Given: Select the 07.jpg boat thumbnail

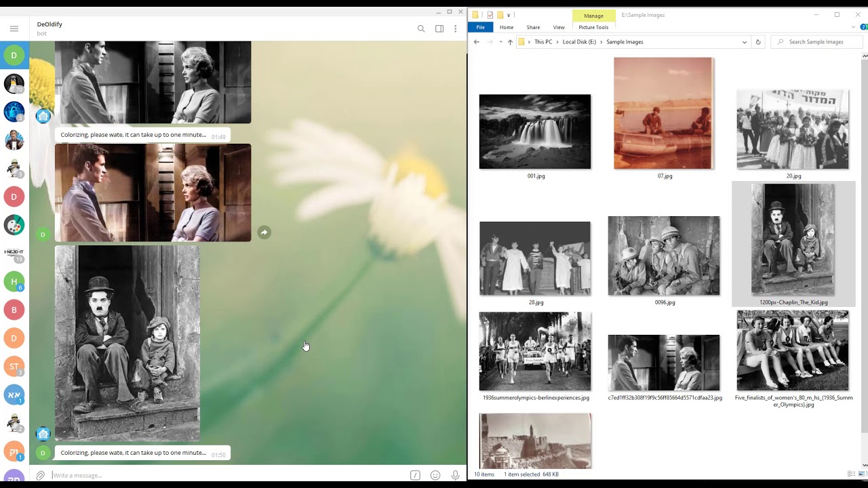Looking at the screenshot, I should (663, 113).
